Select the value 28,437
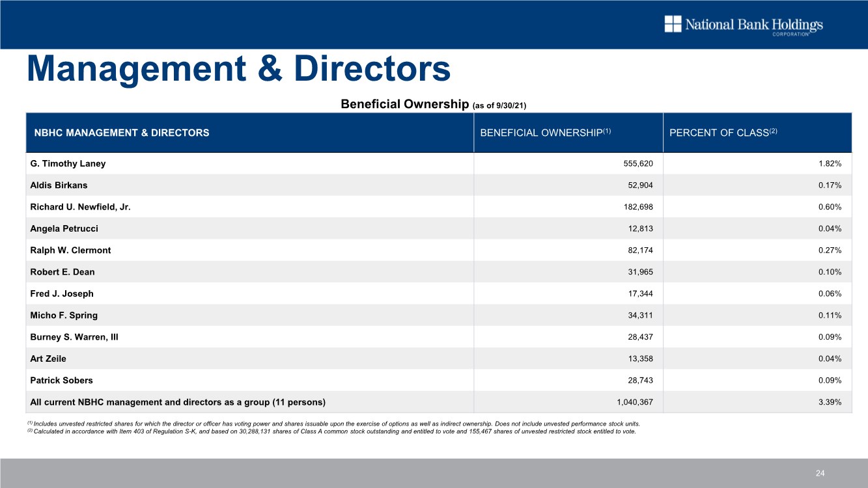This screenshot has height=488, width=868. (641, 337)
